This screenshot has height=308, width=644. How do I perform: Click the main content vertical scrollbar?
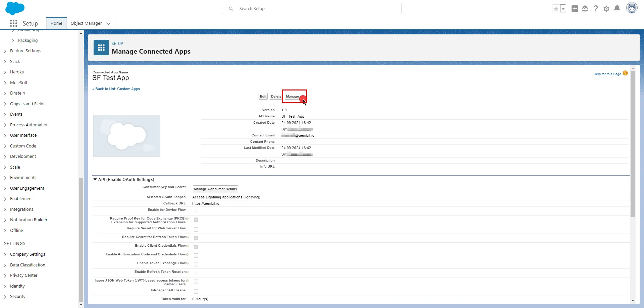coord(633,144)
